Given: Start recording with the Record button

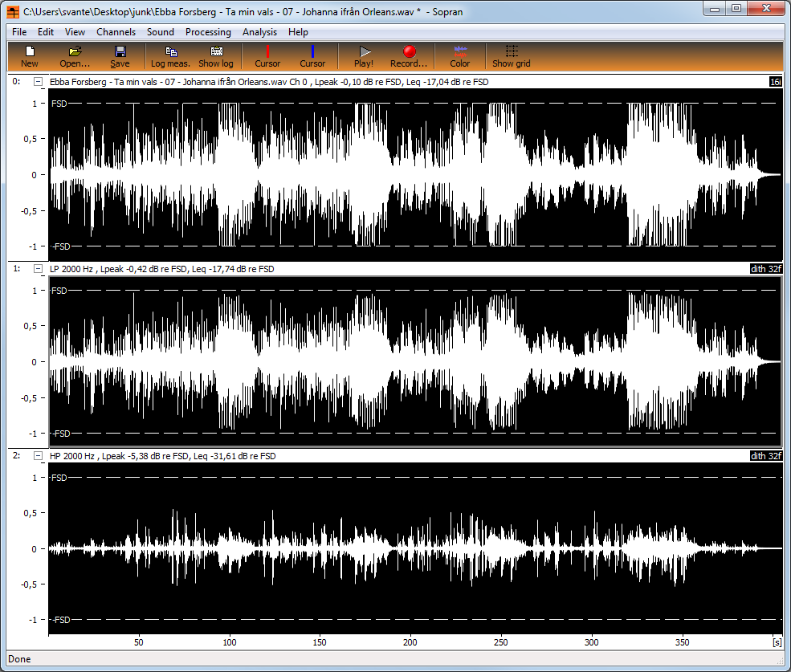Looking at the screenshot, I should tap(409, 56).
